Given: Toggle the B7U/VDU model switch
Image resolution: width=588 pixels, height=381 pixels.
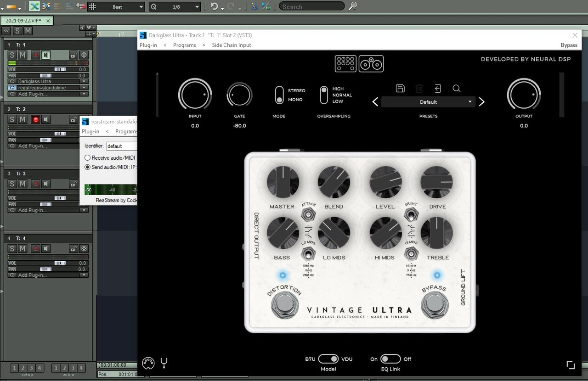Looking at the screenshot, I should point(328,359).
